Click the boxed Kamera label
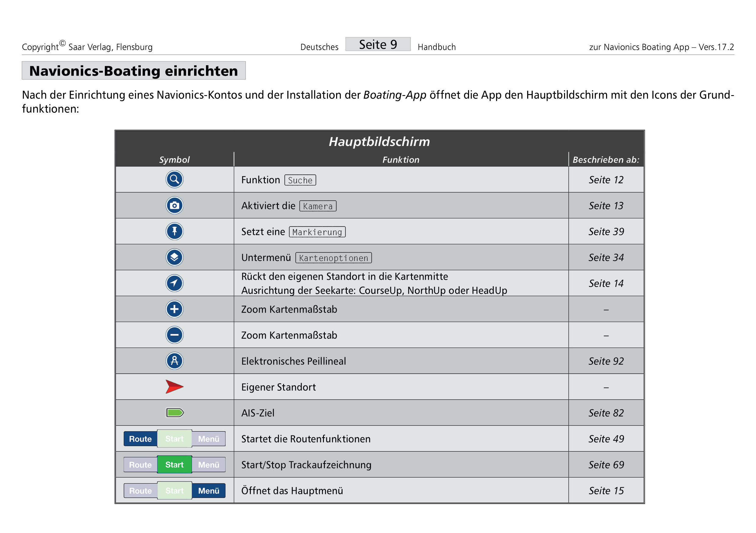The width and height of the screenshot is (756, 533). point(318,206)
